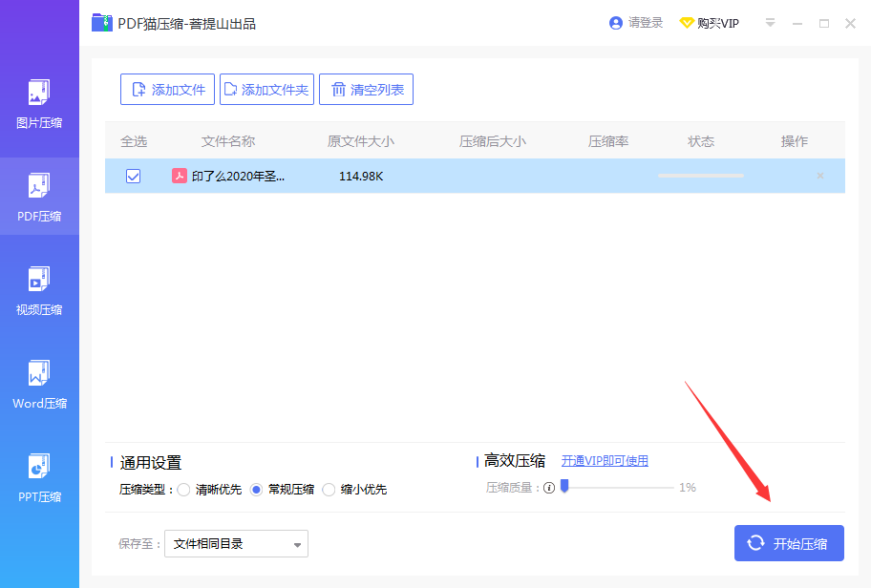
Task: Click the 通用设置 section heading
Action: point(151,463)
